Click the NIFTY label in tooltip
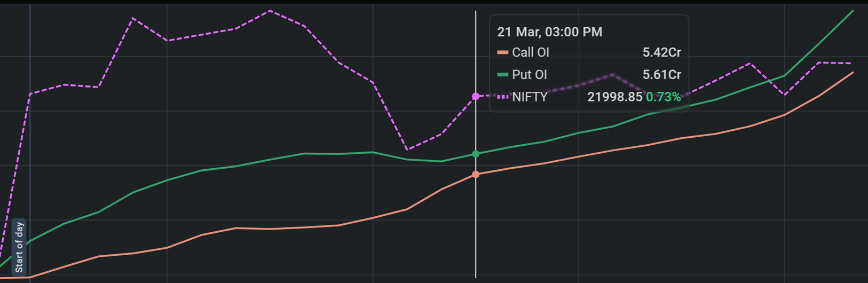Viewport: 868px width, 283px height. [x=530, y=97]
